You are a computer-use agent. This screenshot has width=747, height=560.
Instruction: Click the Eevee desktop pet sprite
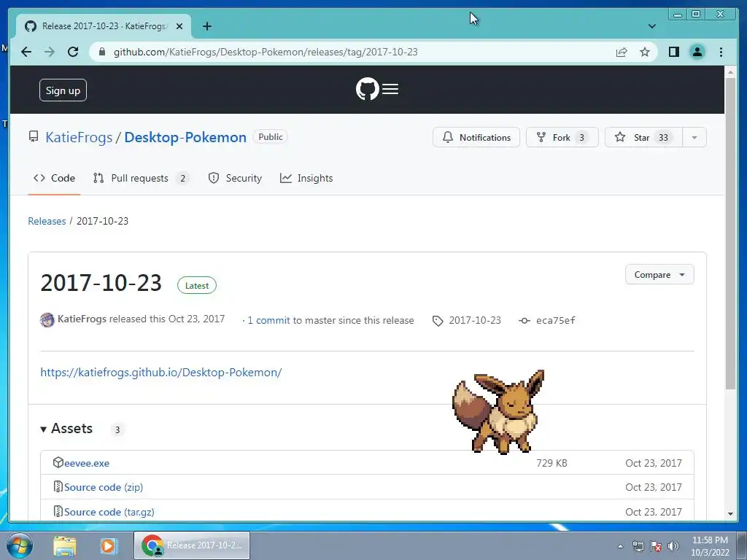[x=498, y=412]
